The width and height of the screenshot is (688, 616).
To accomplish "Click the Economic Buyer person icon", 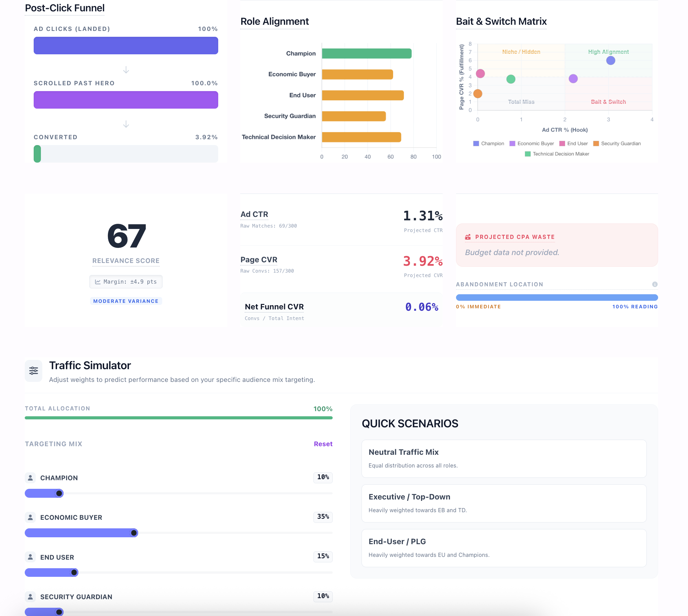I will [30, 517].
